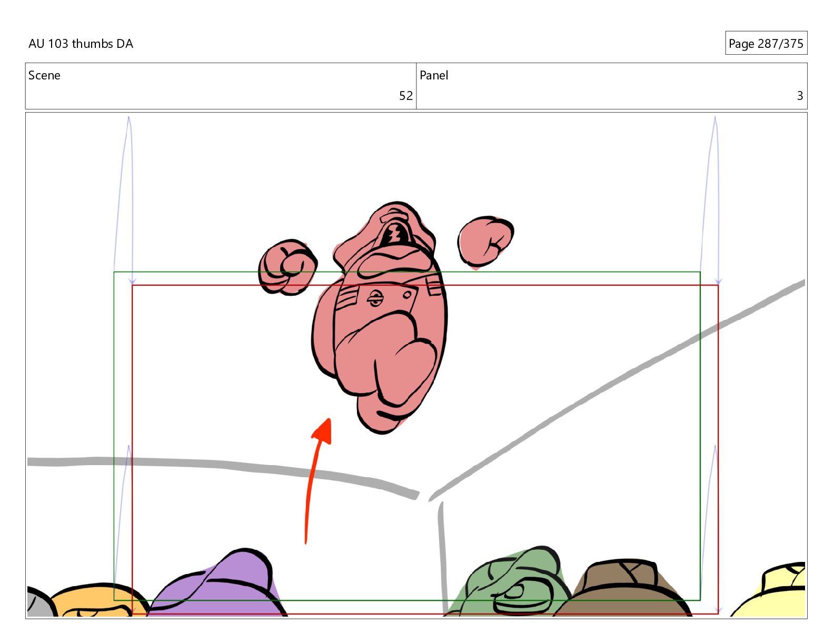The image size is (834, 644).
Task: Select the Scene label
Action: coord(44,75)
